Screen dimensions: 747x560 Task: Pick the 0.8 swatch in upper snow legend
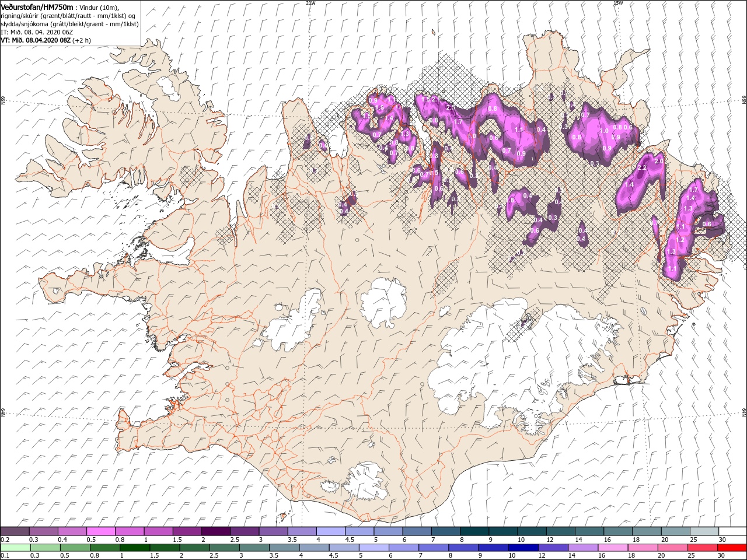click(x=129, y=531)
